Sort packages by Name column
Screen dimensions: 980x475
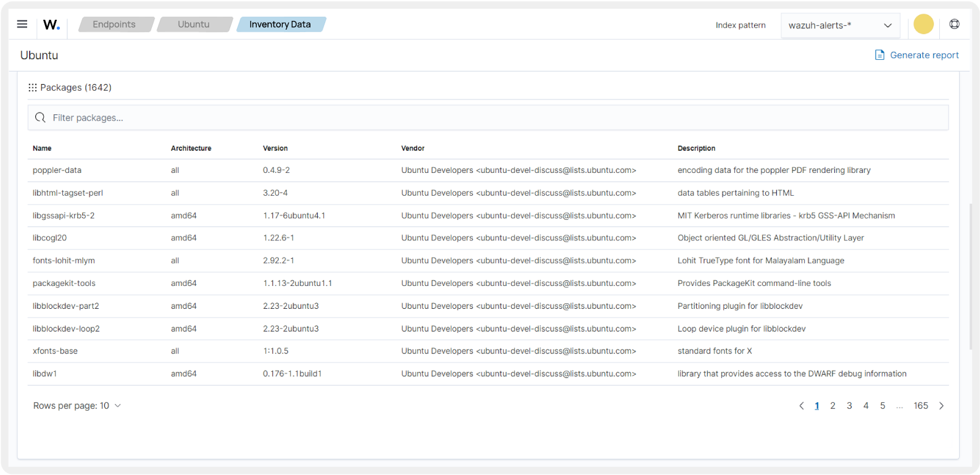pyautogui.click(x=42, y=148)
